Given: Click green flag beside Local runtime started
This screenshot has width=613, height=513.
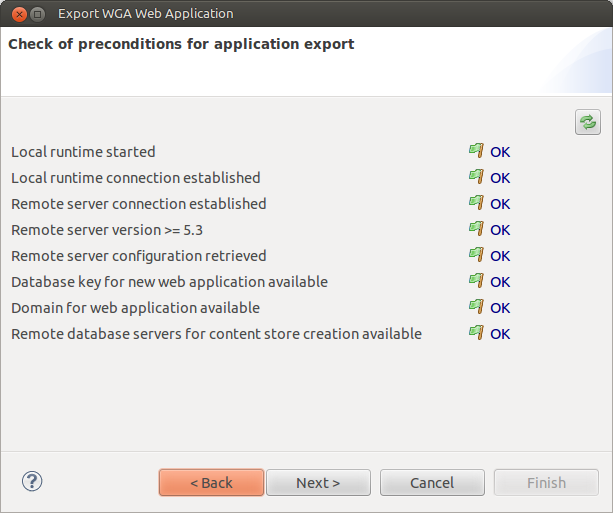Looking at the screenshot, I should click(476, 151).
